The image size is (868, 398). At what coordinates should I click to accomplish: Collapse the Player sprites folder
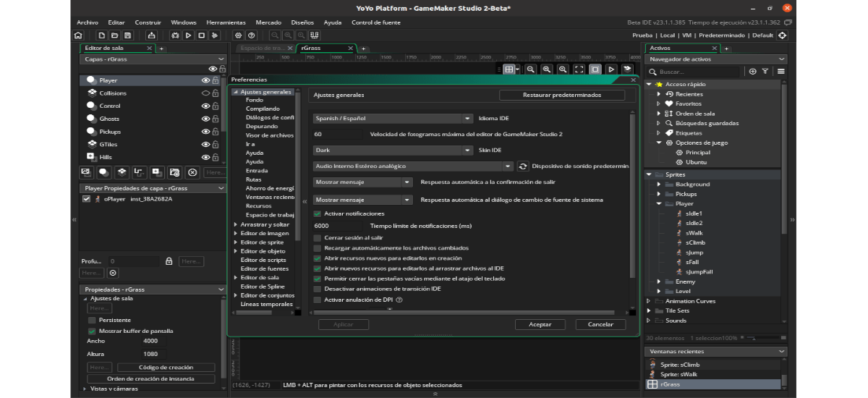[x=659, y=204]
